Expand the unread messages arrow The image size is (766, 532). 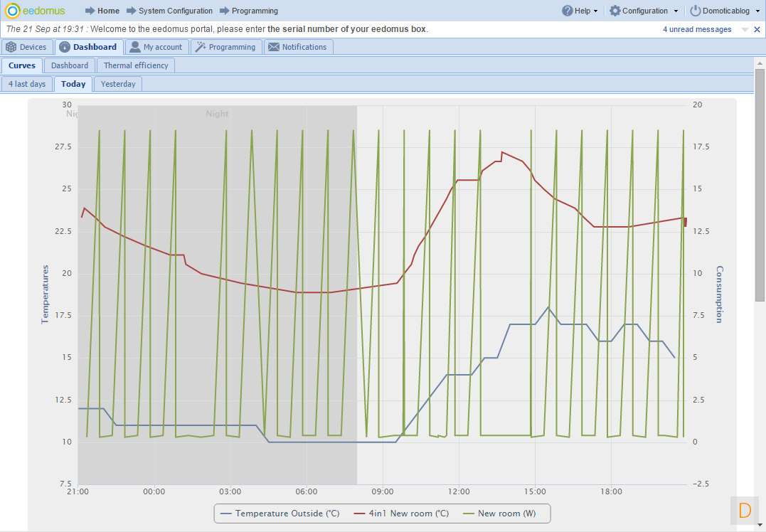pyautogui.click(x=745, y=30)
